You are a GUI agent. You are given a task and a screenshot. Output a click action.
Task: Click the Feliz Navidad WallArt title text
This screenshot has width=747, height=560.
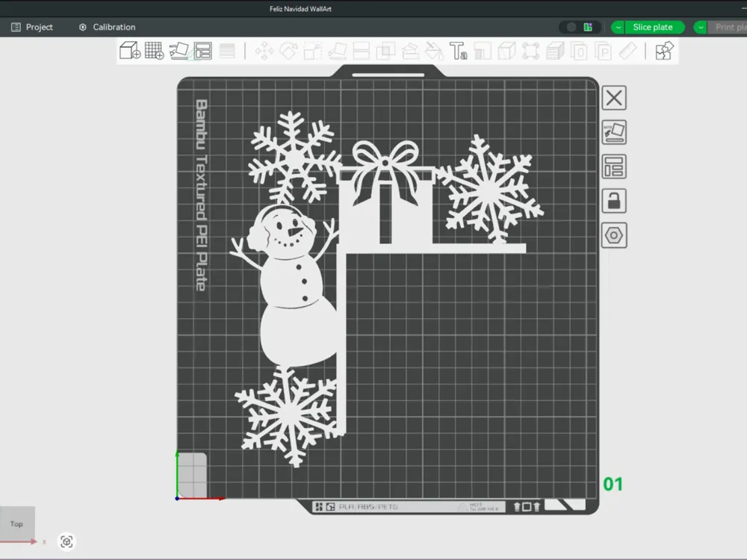point(300,8)
